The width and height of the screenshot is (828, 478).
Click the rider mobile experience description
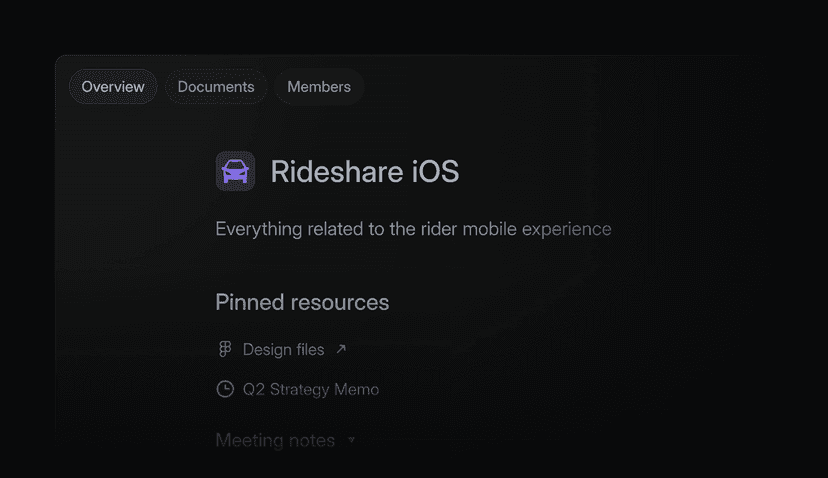pyautogui.click(x=413, y=229)
